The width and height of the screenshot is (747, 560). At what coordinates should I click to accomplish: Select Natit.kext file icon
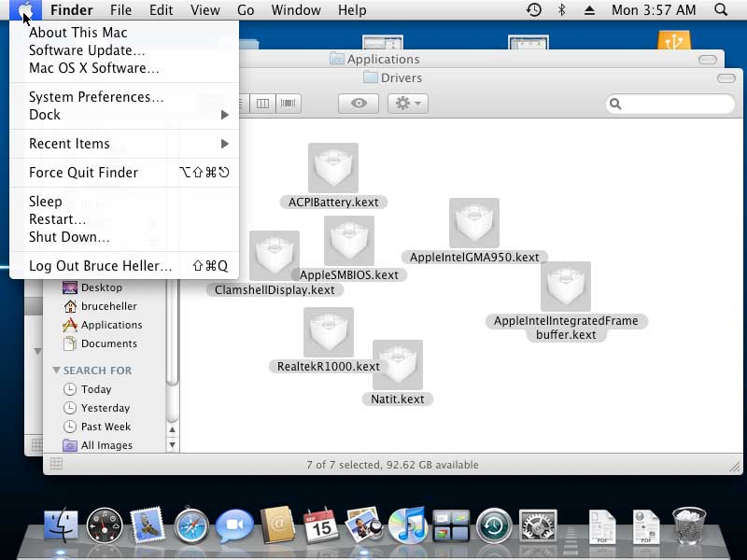tap(398, 365)
